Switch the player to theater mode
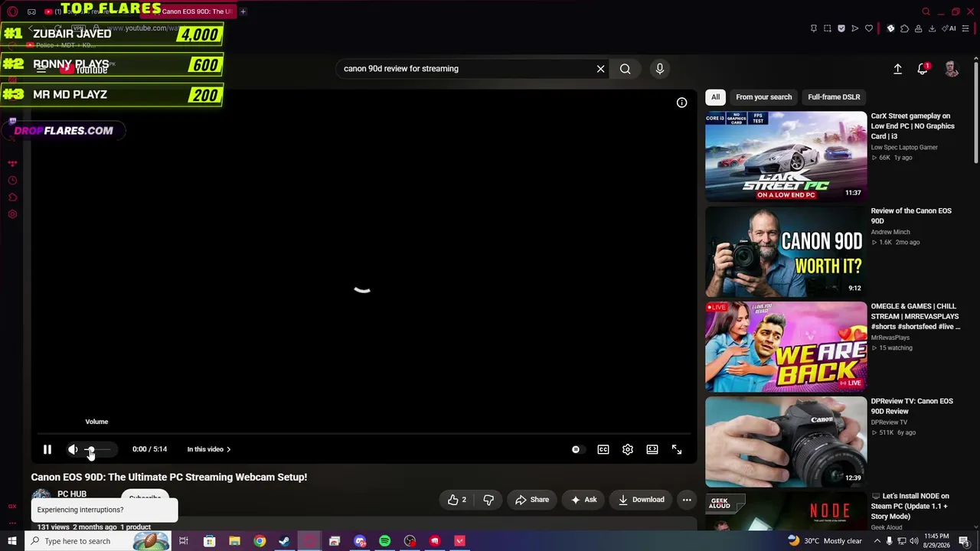The width and height of the screenshot is (980, 551). point(652,449)
